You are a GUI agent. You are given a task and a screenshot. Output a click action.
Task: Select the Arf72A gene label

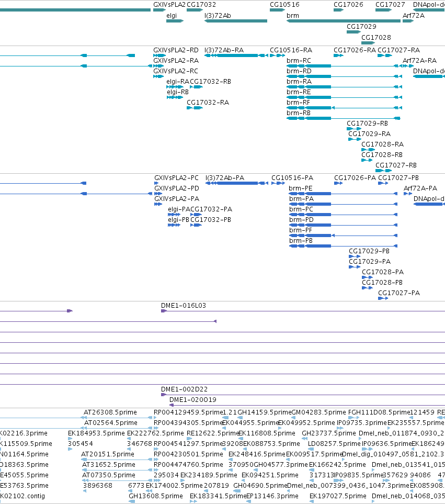(x=414, y=15)
